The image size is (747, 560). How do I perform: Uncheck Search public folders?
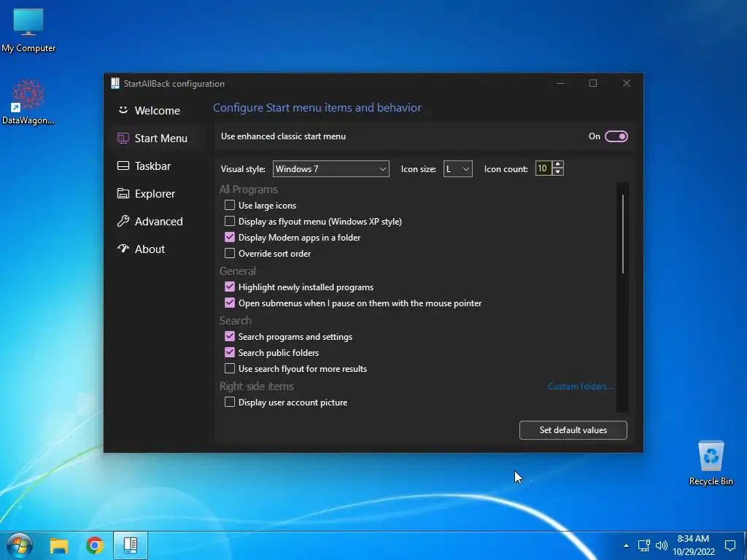(230, 352)
